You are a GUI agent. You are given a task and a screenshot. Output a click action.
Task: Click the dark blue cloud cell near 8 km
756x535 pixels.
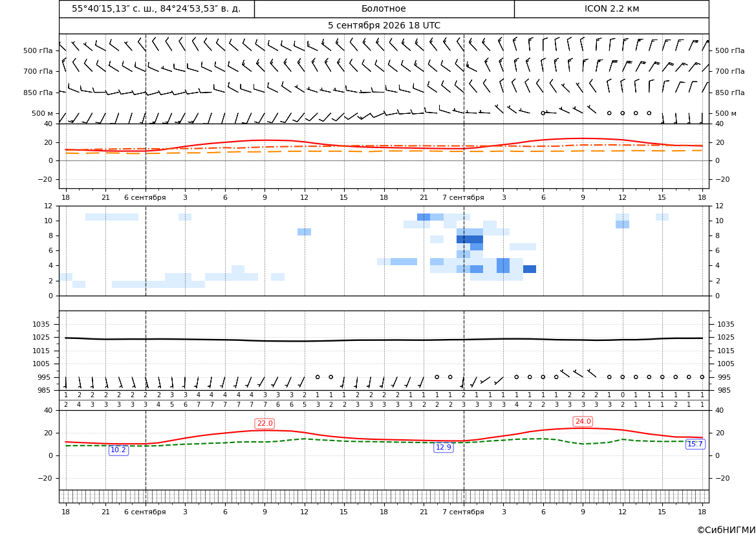(x=470, y=239)
